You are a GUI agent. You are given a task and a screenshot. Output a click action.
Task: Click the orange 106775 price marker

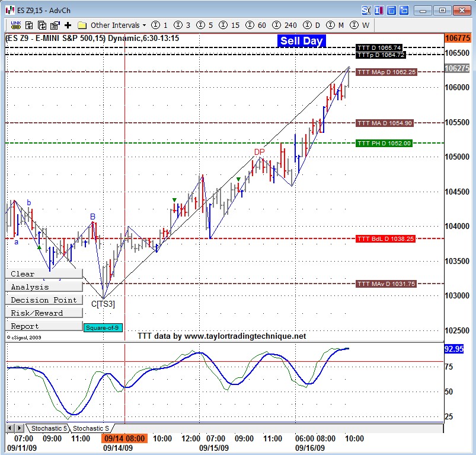point(458,38)
